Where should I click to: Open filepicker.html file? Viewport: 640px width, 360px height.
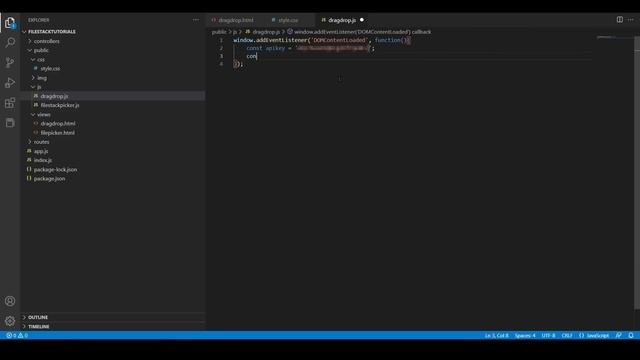(x=58, y=133)
